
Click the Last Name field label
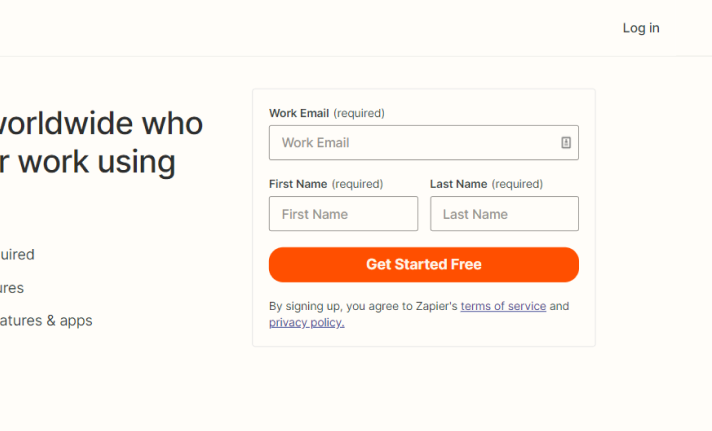coord(459,184)
